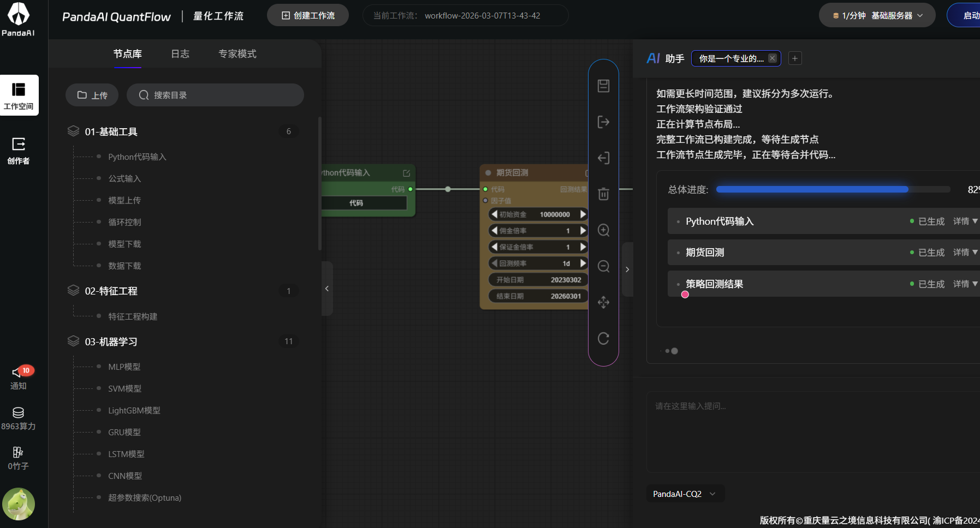The width and height of the screenshot is (980, 528).
Task: Click the AI question input box
Action: pyautogui.click(x=813, y=431)
